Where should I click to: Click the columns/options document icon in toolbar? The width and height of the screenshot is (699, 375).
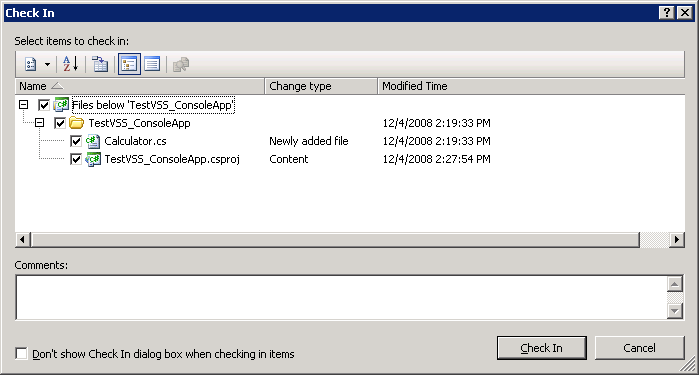point(30,64)
